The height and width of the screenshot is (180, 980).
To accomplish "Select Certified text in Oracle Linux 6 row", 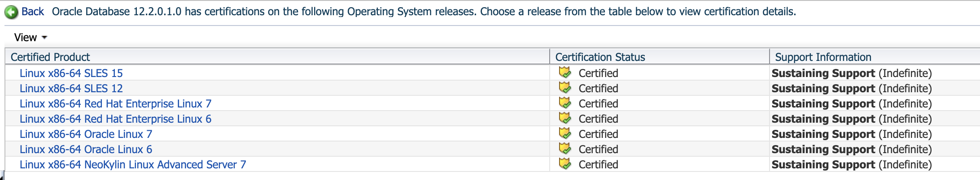I will click(598, 149).
